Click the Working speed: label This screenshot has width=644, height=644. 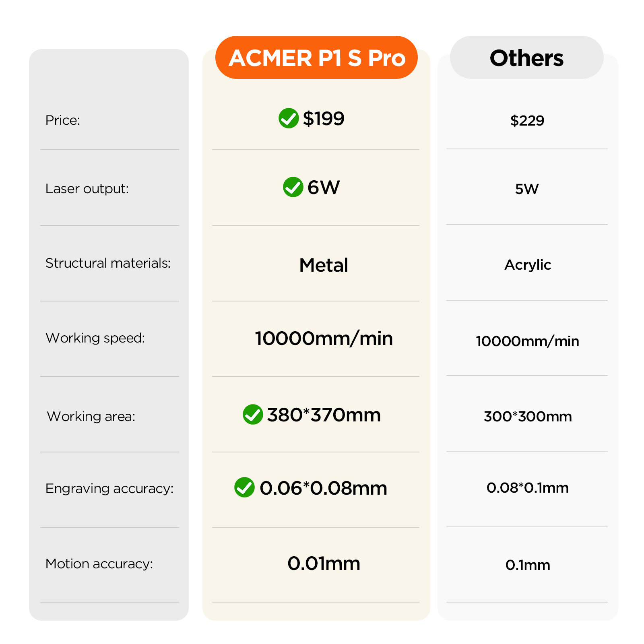click(95, 338)
